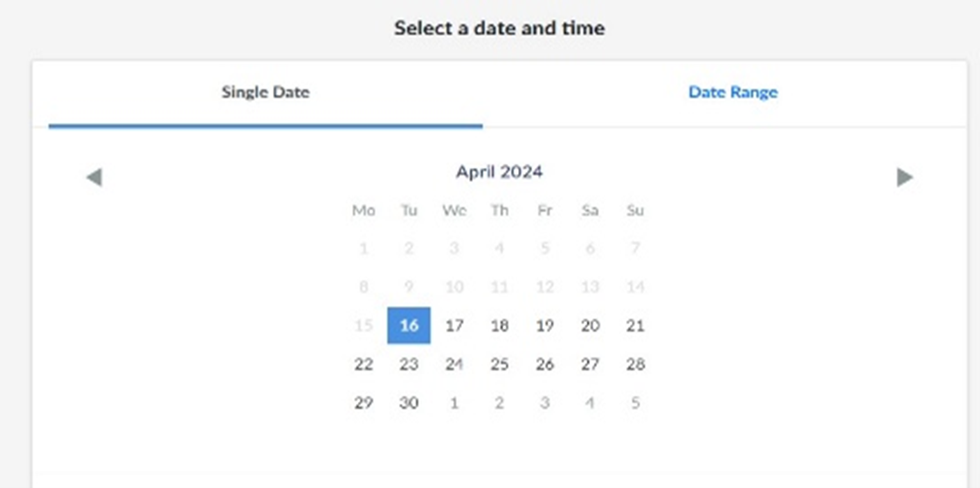The height and width of the screenshot is (488, 980).
Task: Select Saturday April 27
Action: [590, 364]
